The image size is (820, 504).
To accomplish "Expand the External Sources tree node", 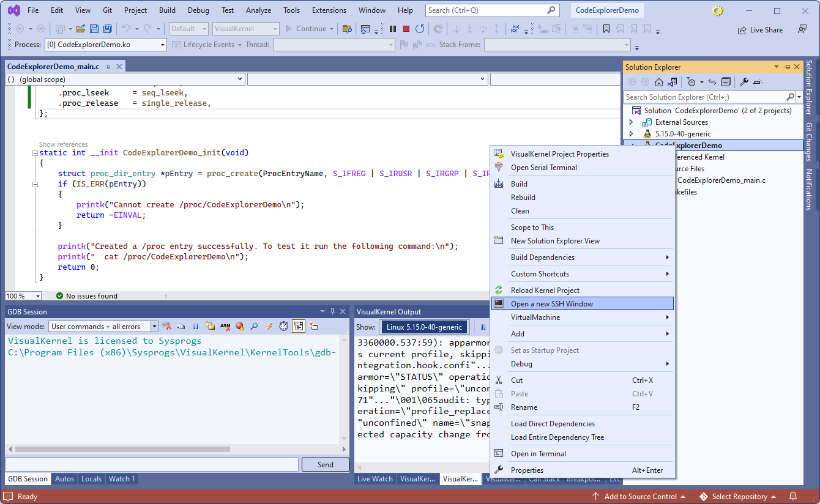I will click(632, 122).
